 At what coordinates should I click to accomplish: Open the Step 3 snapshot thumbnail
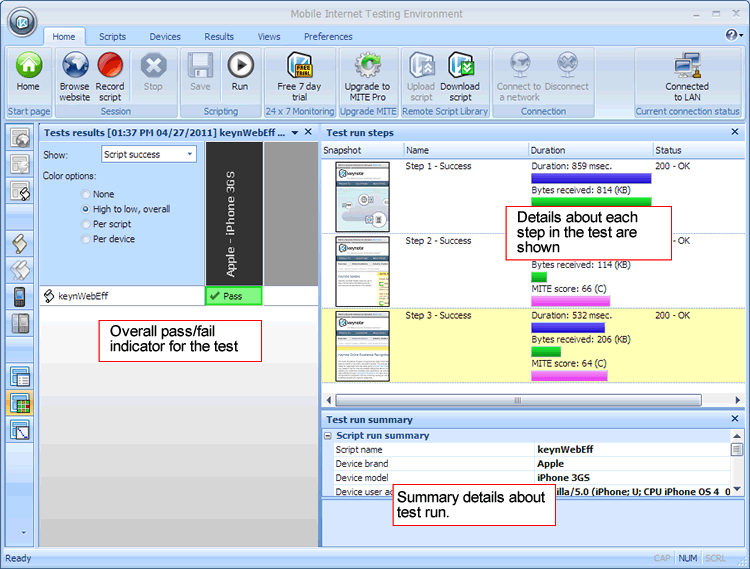point(363,346)
